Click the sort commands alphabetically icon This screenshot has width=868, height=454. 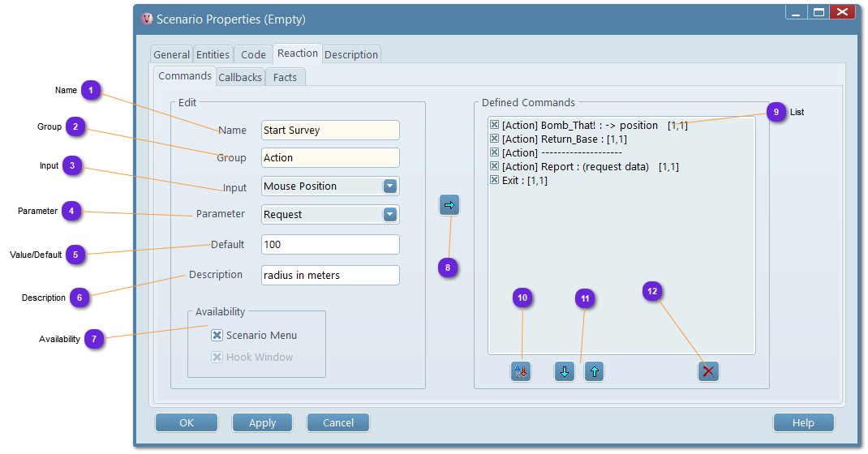point(521,371)
